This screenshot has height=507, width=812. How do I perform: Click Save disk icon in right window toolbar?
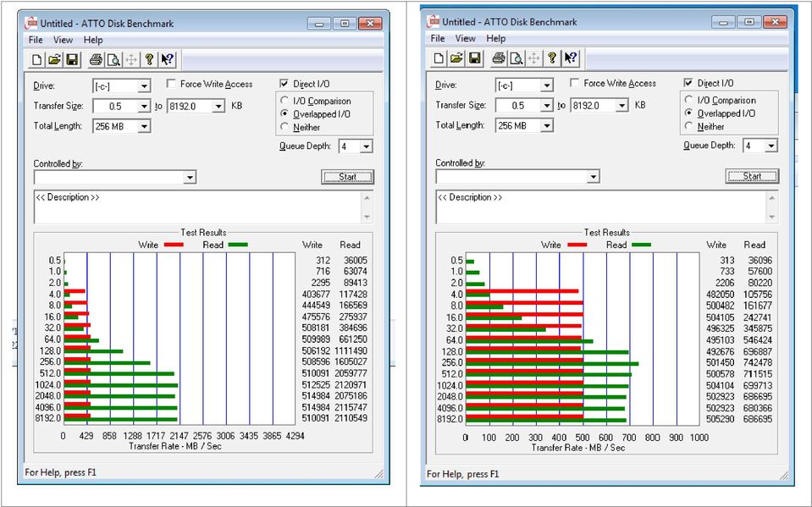(x=474, y=58)
